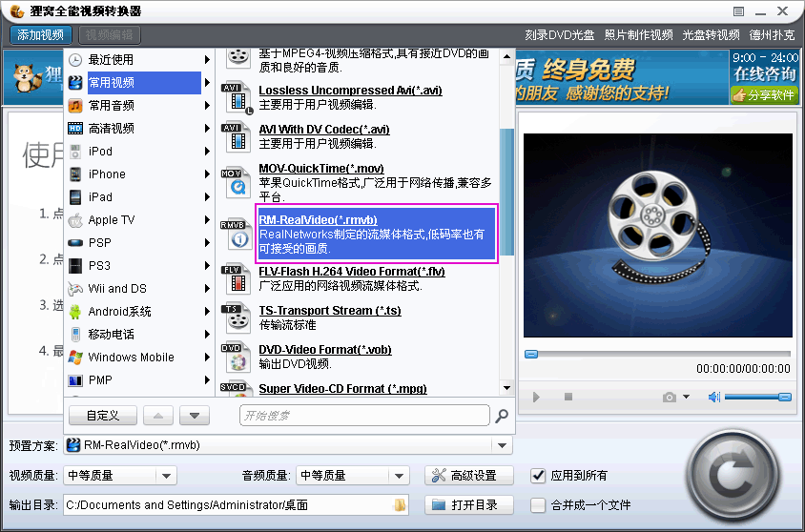Click the 常用音频 music note icon
Image resolution: width=805 pixels, height=532 pixels.
point(75,106)
